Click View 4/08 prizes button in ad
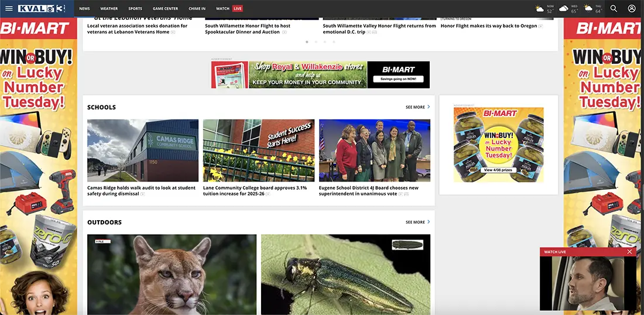 [x=499, y=170]
